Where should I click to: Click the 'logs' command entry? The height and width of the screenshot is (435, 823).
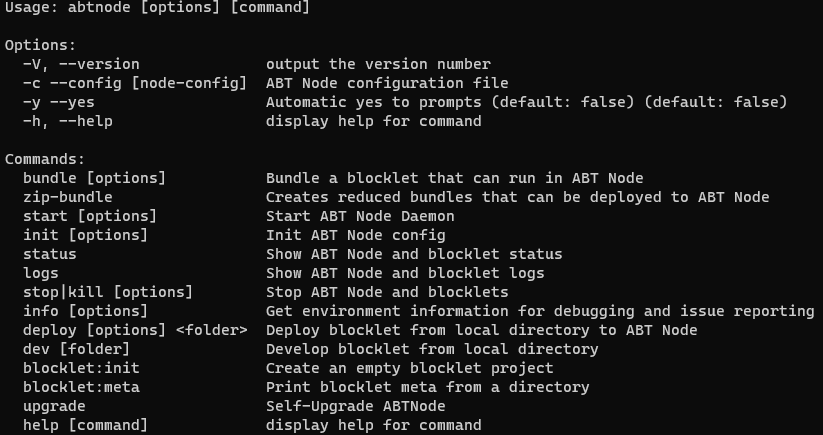[x=41, y=273]
